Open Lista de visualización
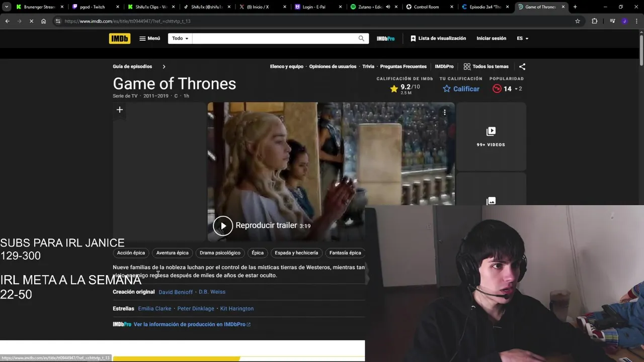Image resolution: width=644 pixels, height=362 pixels. click(438, 38)
